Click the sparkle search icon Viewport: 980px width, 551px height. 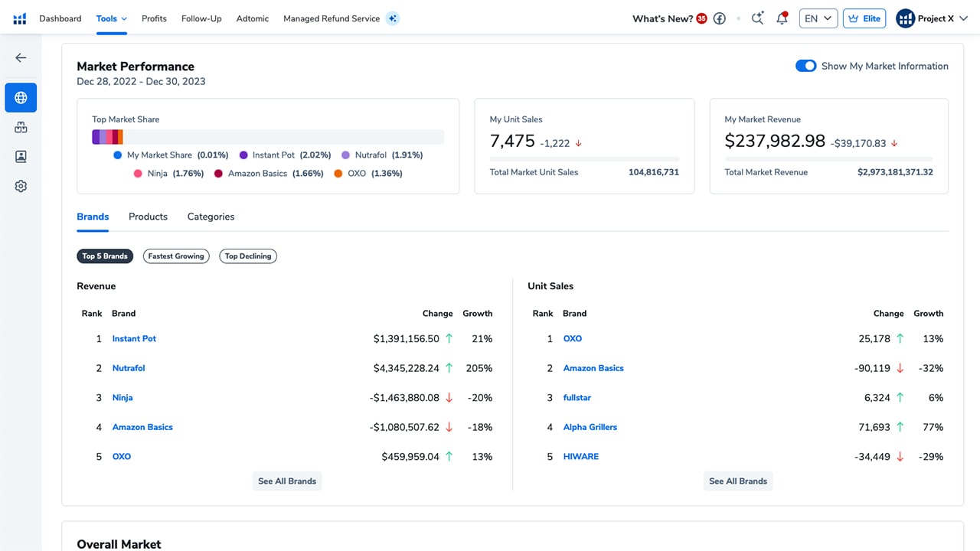tap(757, 18)
